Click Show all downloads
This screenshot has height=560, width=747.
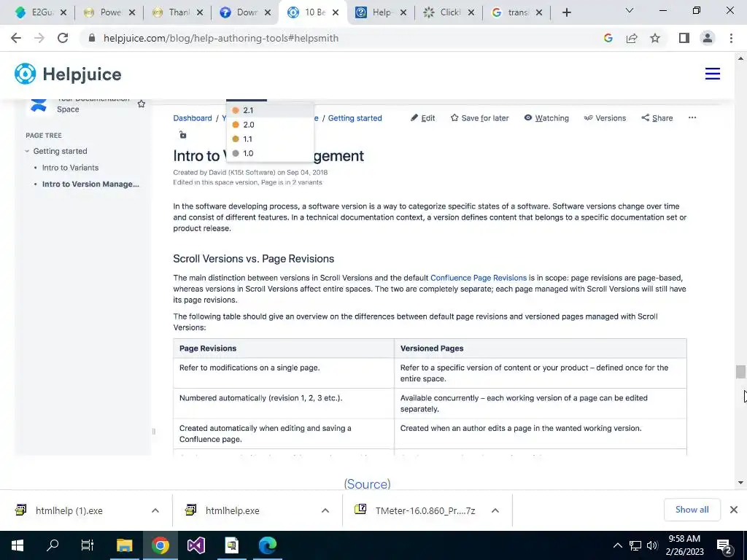[x=692, y=510]
